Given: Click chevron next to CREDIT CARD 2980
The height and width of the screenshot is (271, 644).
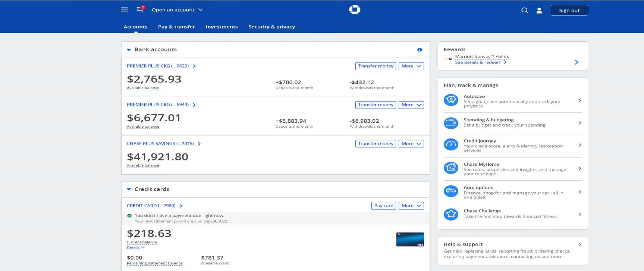Looking at the screenshot, I should coord(181,206).
